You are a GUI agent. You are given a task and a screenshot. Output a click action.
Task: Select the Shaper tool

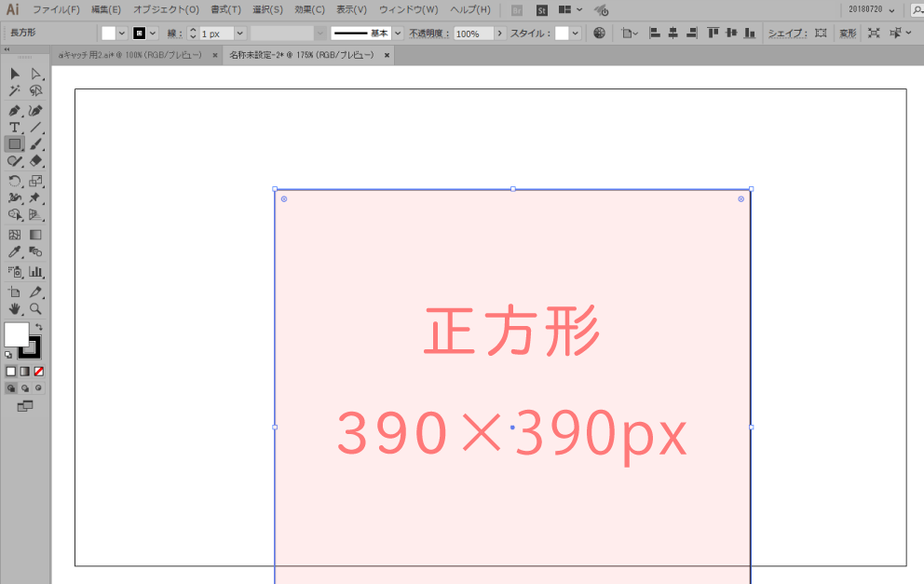[x=15, y=161]
